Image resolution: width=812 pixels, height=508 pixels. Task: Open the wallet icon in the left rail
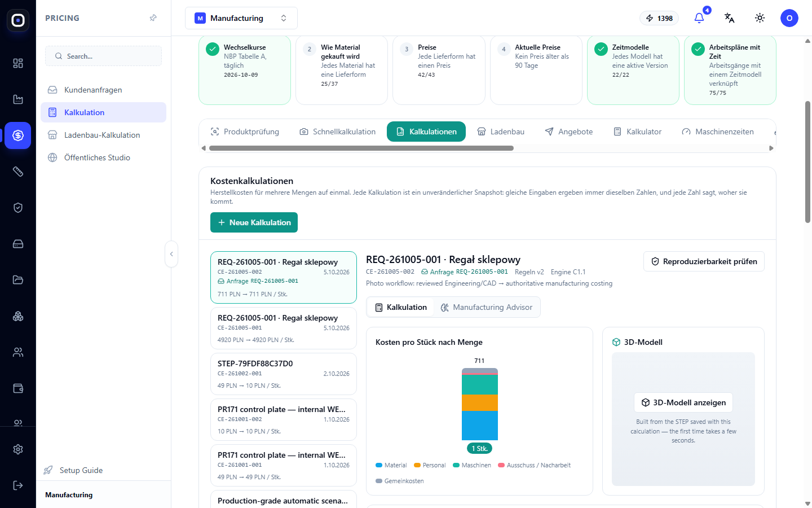coord(18,388)
